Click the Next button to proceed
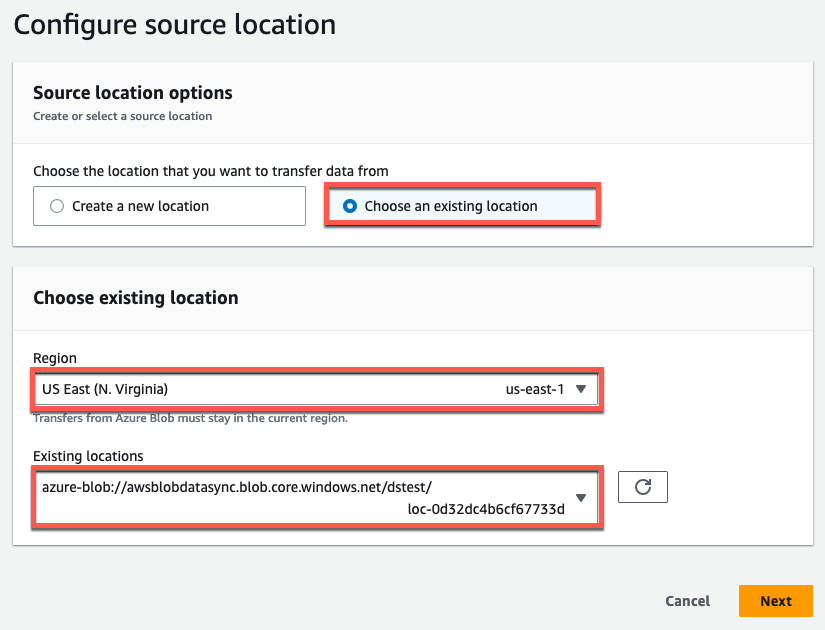This screenshot has height=630, width=825. tap(775, 601)
